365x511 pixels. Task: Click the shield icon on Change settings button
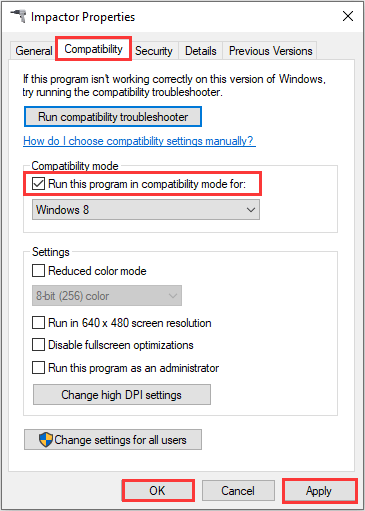[45, 440]
